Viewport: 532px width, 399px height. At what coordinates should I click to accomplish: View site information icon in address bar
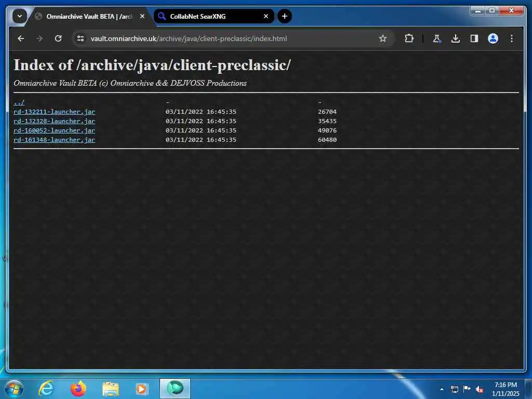81,38
